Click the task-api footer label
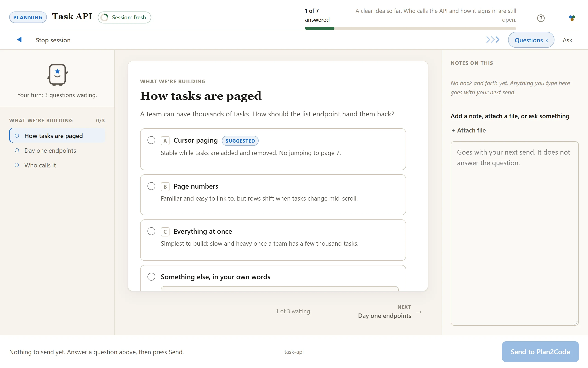The height and width of the screenshot is (368, 588). coord(294,352)
